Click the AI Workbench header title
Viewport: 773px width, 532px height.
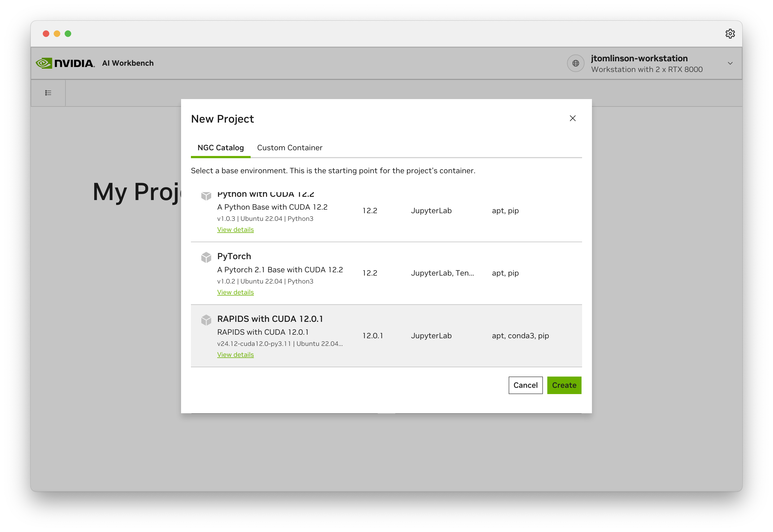coord(128,63)
